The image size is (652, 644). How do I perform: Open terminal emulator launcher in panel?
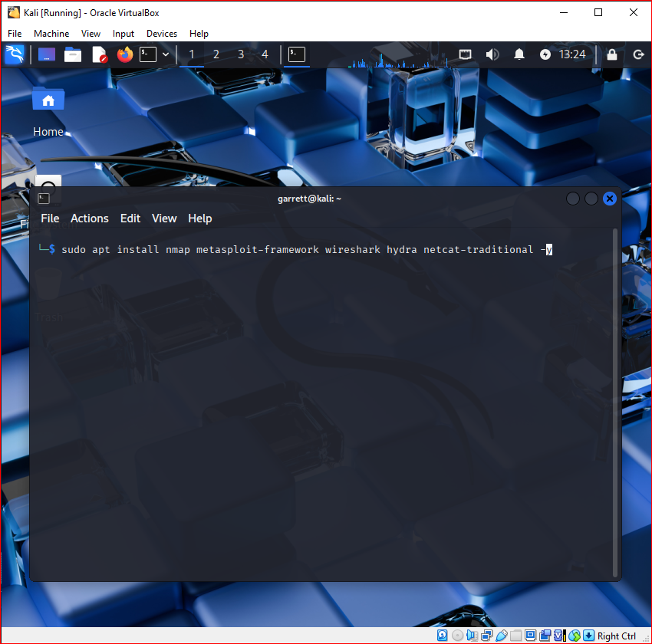(x=148, y=54)
